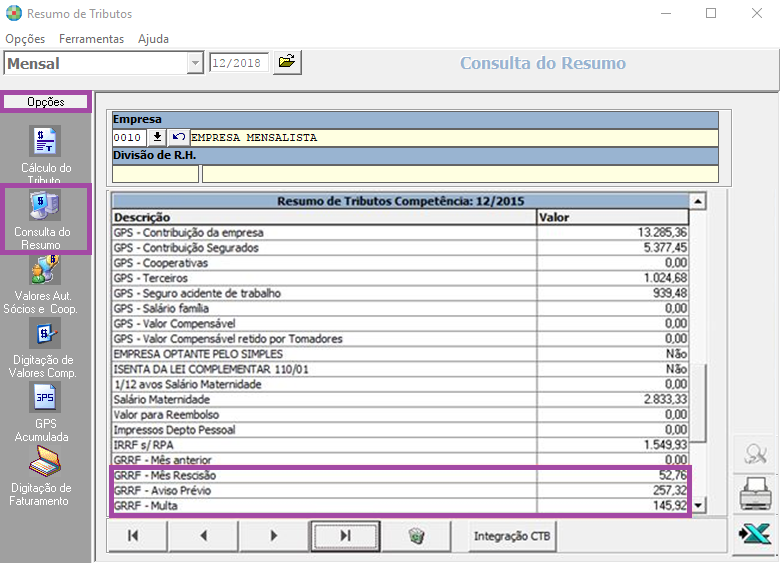Click the print preview magnifier icon
This screenshot has height=563, width=780.
click(755, 453)
